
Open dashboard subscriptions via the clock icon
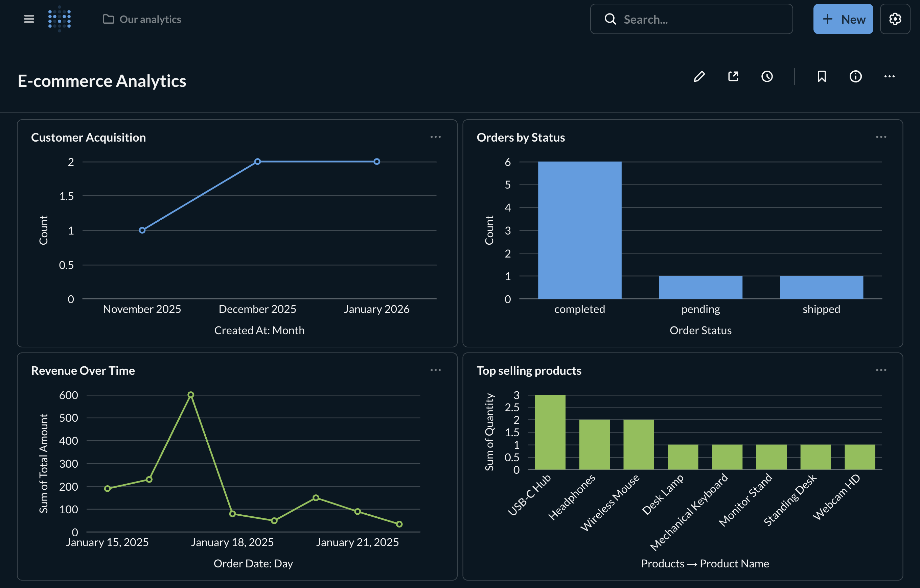767,77
